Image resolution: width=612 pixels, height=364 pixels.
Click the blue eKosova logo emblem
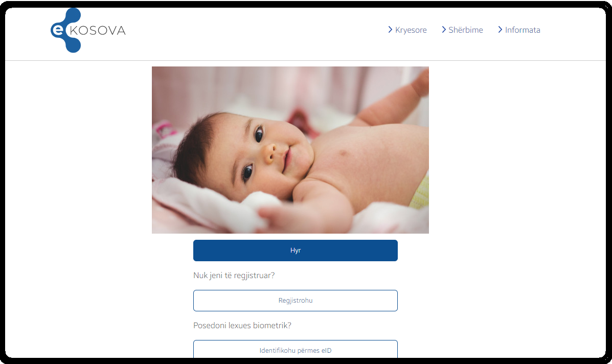click(65, 30)
